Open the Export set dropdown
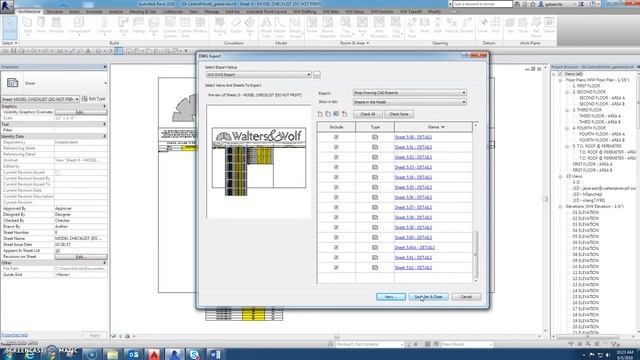640x360 pixels. [x=409, y=93]
